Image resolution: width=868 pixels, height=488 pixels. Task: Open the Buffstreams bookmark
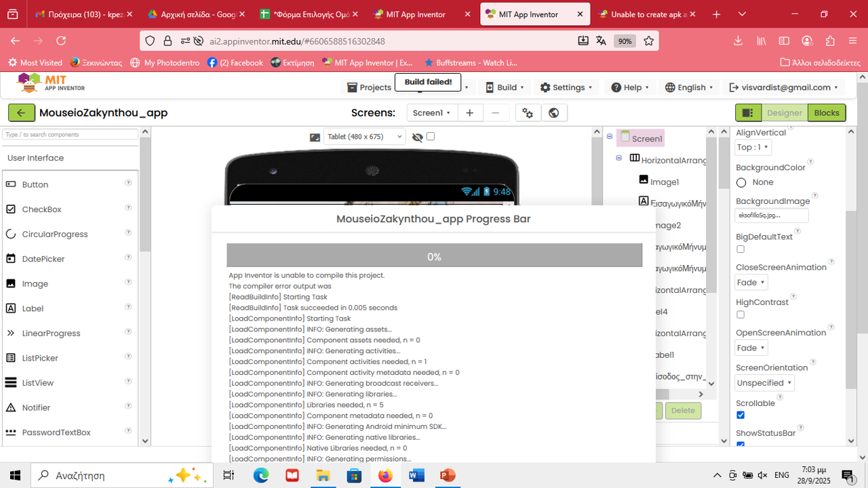click(x=471, y=62)
